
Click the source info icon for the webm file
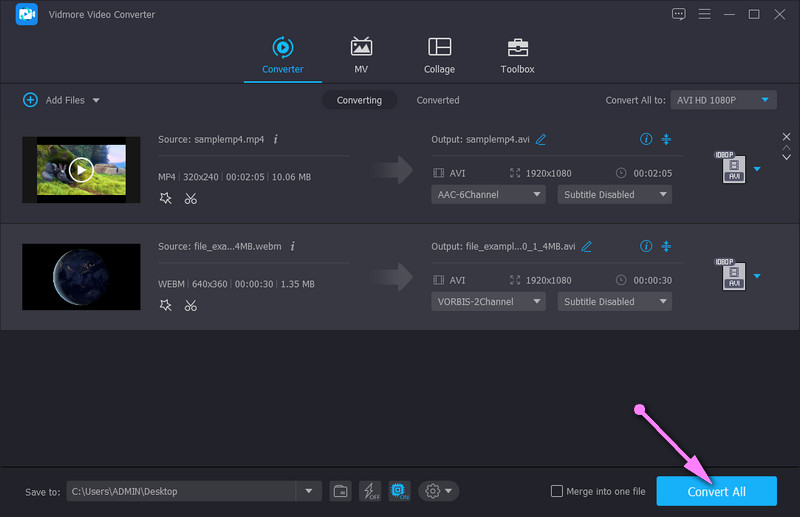point(293,246)
